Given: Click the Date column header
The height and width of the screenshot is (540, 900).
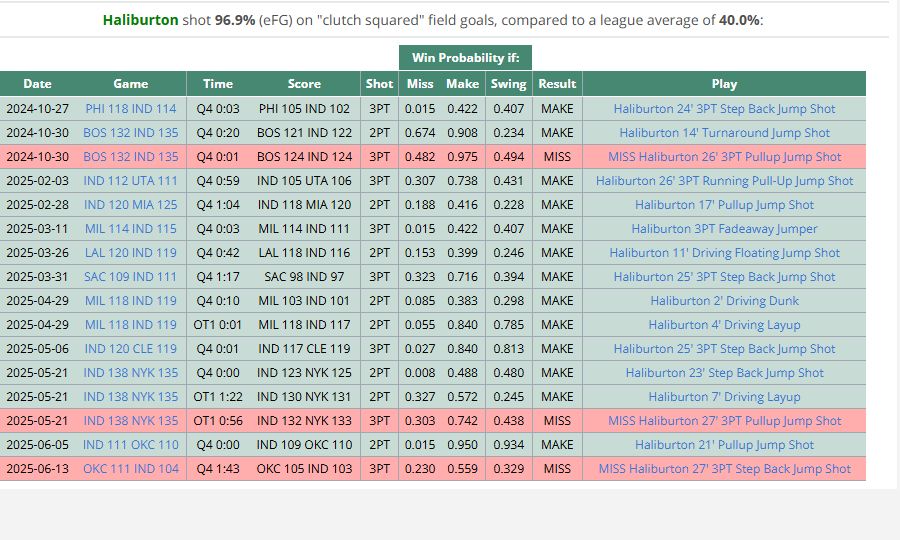Looking at the screenshot, I should pos(37,84).
